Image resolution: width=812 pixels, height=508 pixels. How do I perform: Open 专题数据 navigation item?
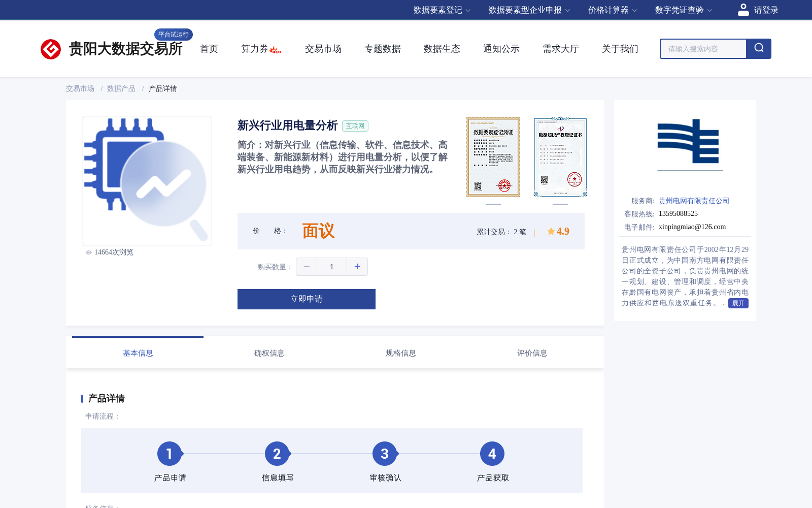click(383, 49)
